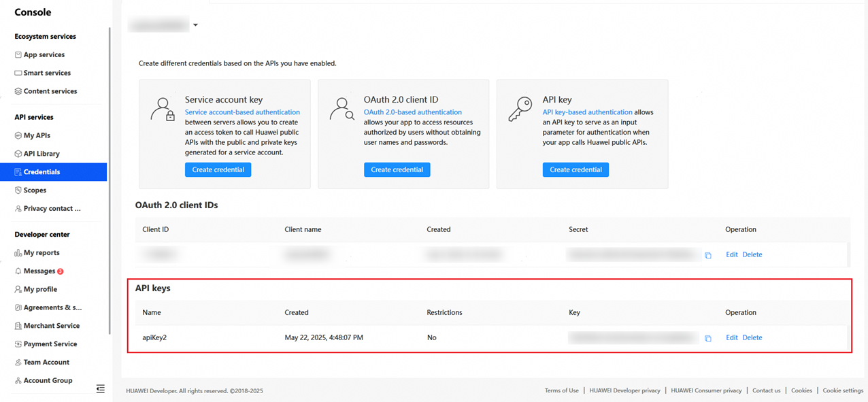Open OAuth 2.0-based authentication link
868x402 pixels.
click(x=413, y=112)
